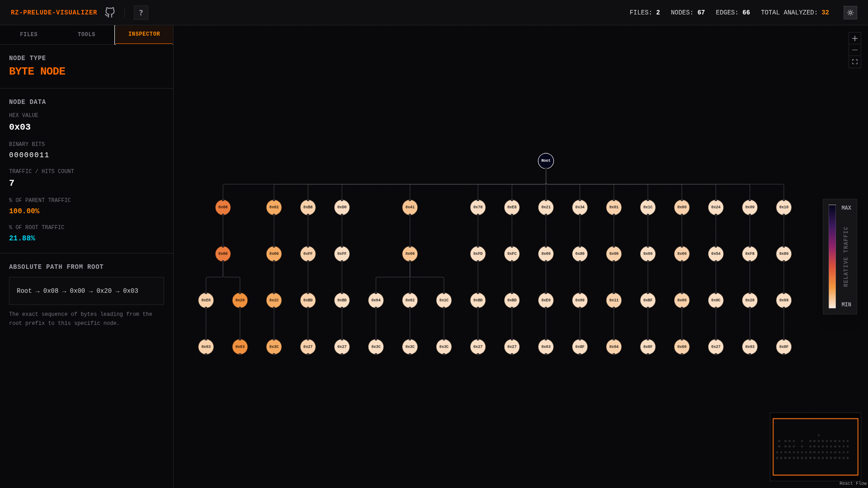The image size is (868, 488).
Task: Click the 100.00% parent traffic value
Action: click(24, 211)
